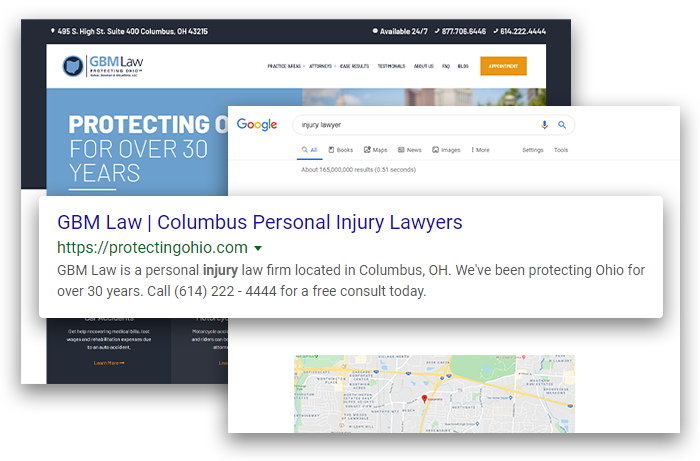Open GBM Law Columbus Personal Injury Lawyers result

(x=260, y=222)
